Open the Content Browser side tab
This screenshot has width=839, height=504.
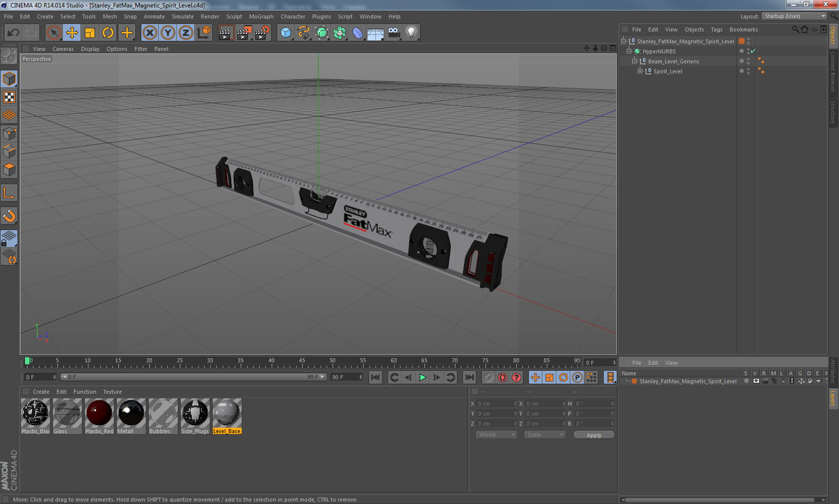coord(833,71)
